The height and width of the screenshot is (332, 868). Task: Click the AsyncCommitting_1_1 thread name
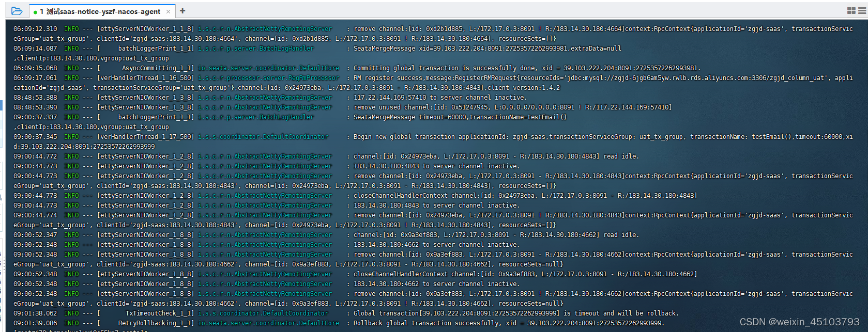(x=156, y=68)
